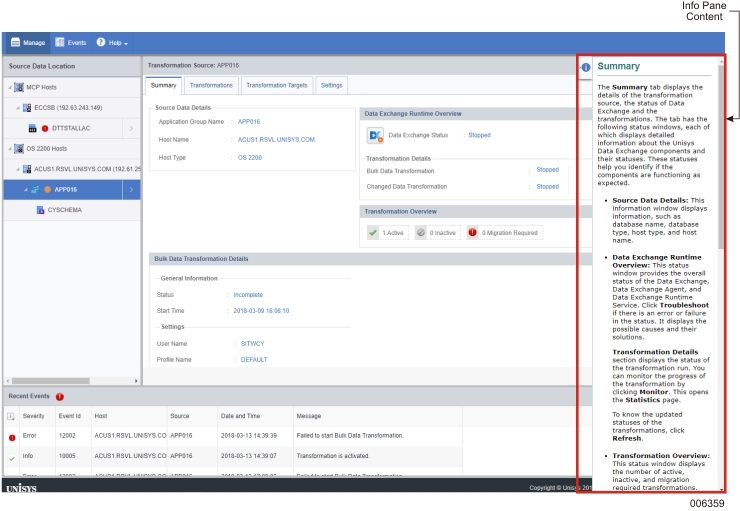Open the Events page
This screenshot has width=740, height=511.
pos(71,42)
